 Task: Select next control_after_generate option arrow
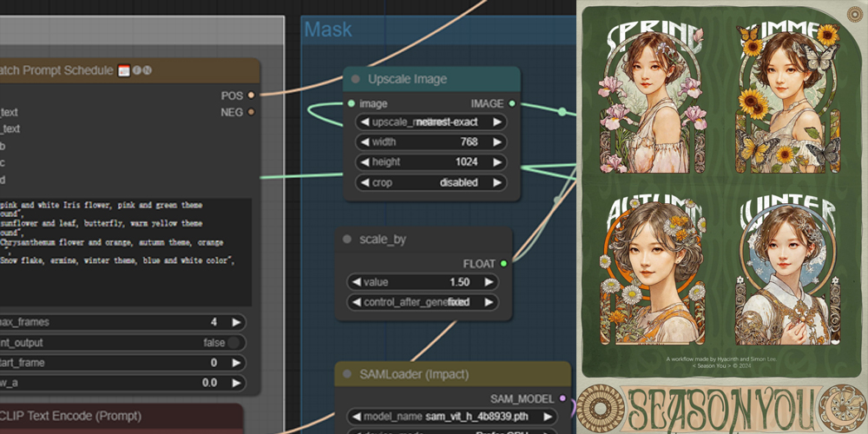point(489,302)
